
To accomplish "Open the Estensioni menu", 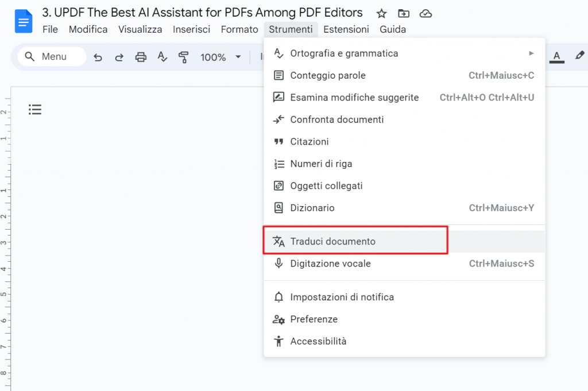I will pos(346,29).
